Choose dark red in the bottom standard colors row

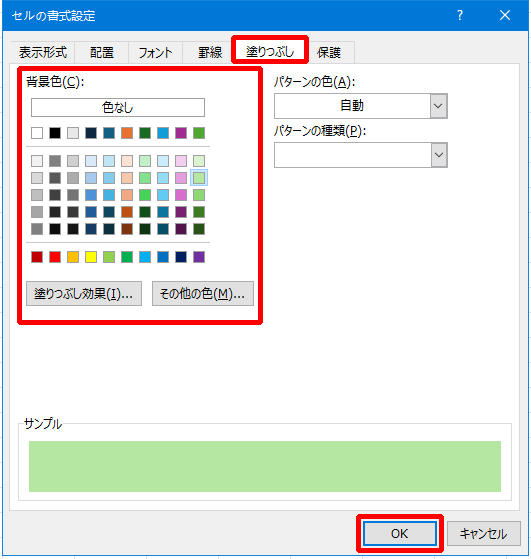click(x=37, y=257)
